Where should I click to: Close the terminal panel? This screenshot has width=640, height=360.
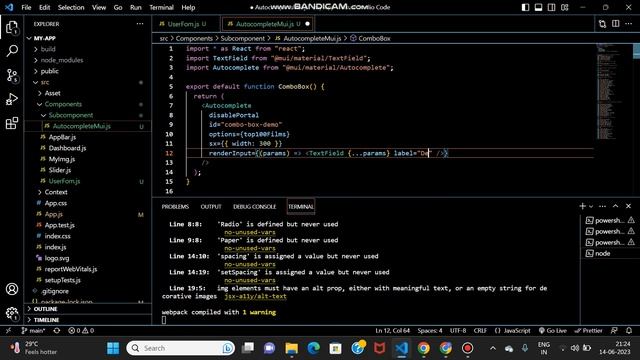(629, 206)
